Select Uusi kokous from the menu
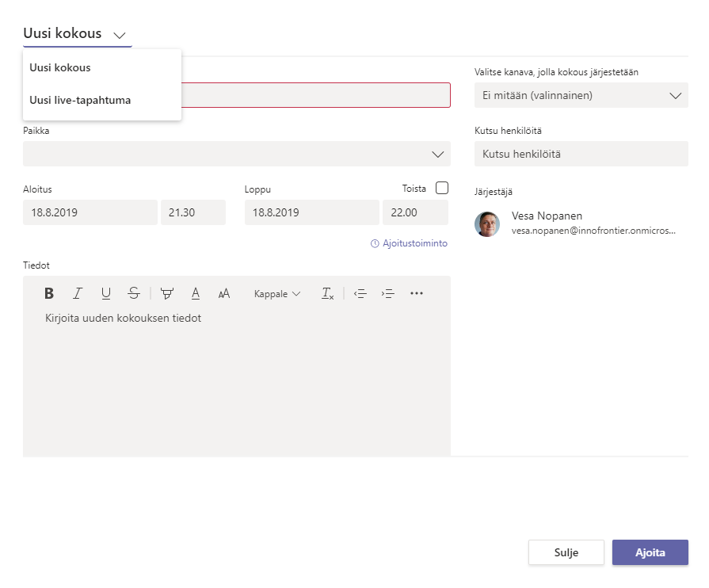 point(60,67)
